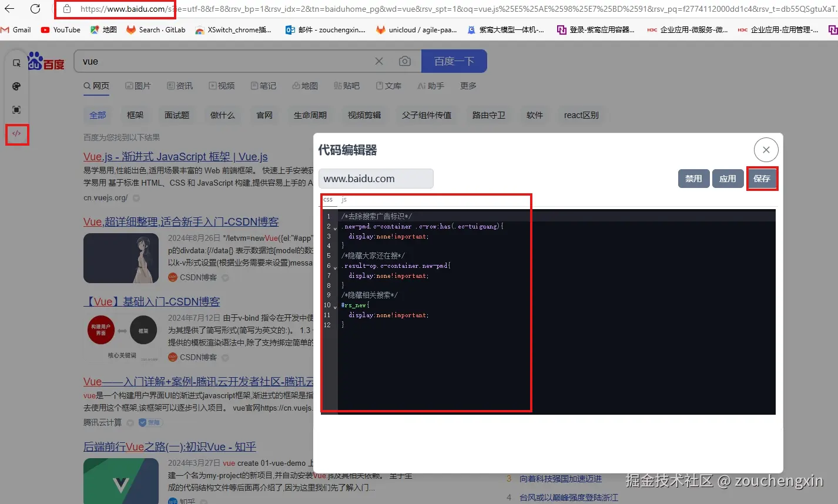Select the AI 助手 search tab
Screen dimensions: 838x504
(431, 86)
